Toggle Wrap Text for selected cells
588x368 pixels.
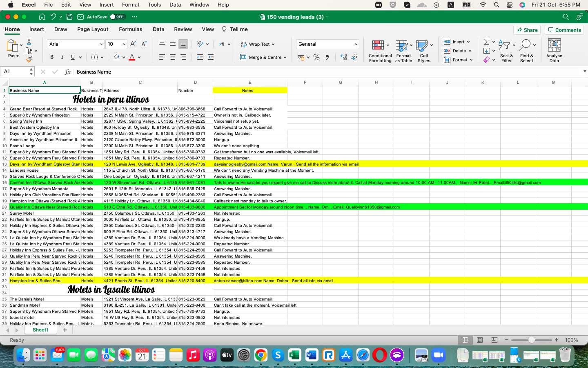(258, 44)
